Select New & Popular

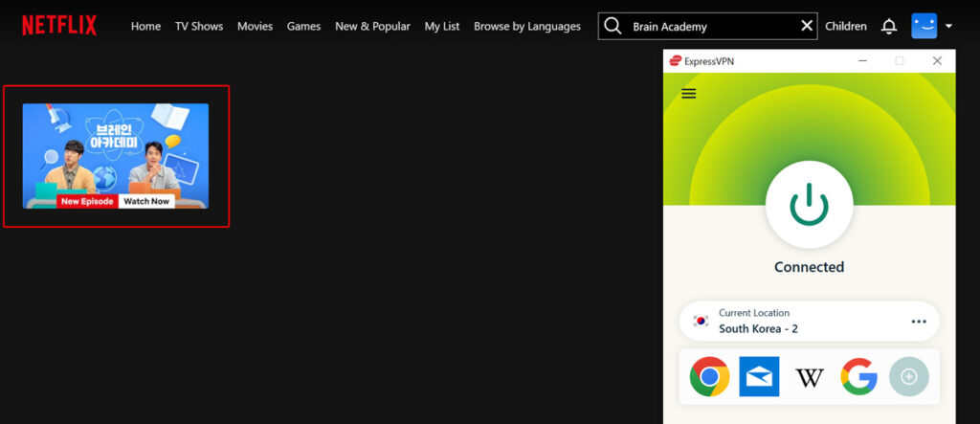(x=372, y=26)
